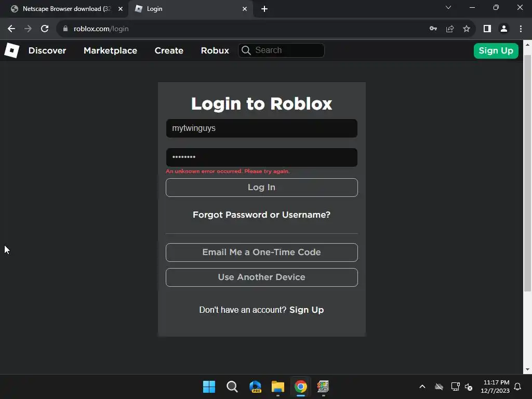
Task: Click the Login to Roblox heading
Action: (x=262, y=103)
